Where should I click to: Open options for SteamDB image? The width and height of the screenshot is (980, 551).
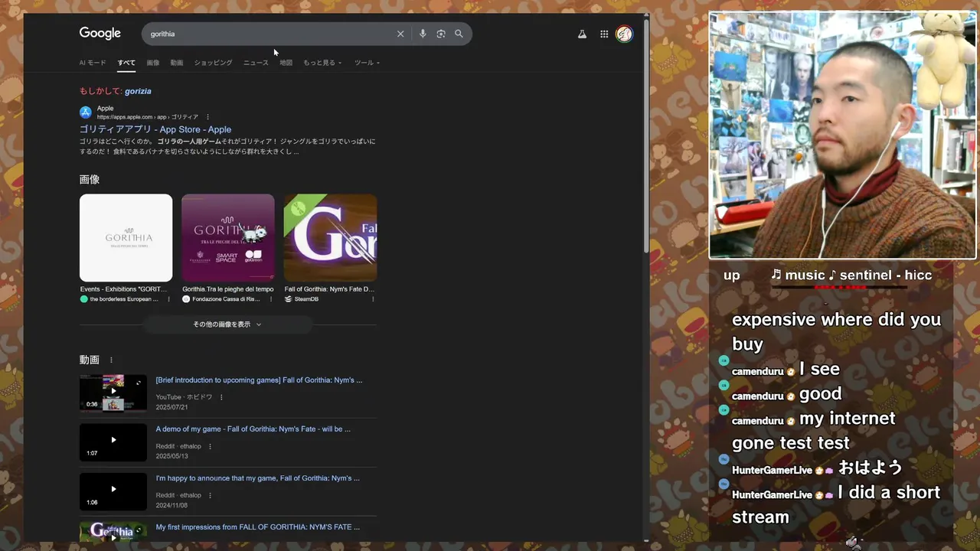(373, 299)
